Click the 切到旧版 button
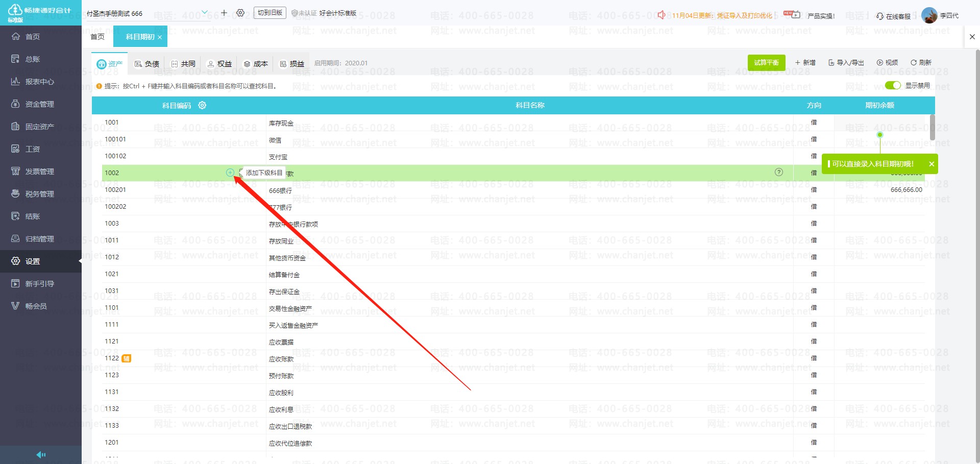980x464 pixels. 269,13
